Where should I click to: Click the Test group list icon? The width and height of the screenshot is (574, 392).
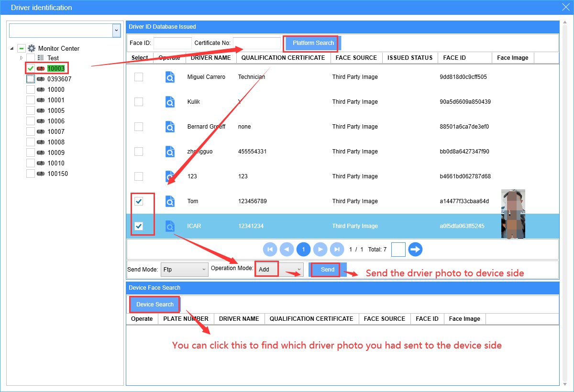(x=41, y=58)
